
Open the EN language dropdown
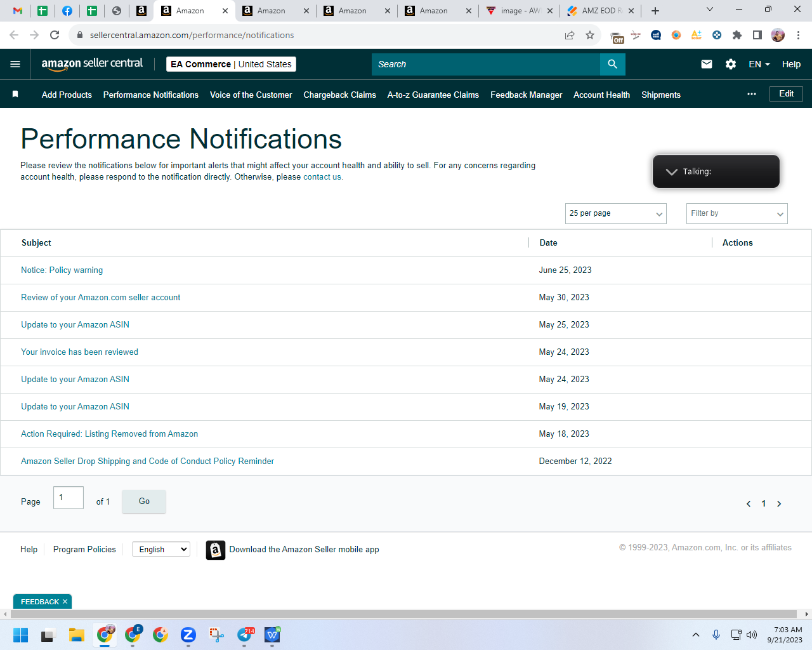click(x=759, y=64)
